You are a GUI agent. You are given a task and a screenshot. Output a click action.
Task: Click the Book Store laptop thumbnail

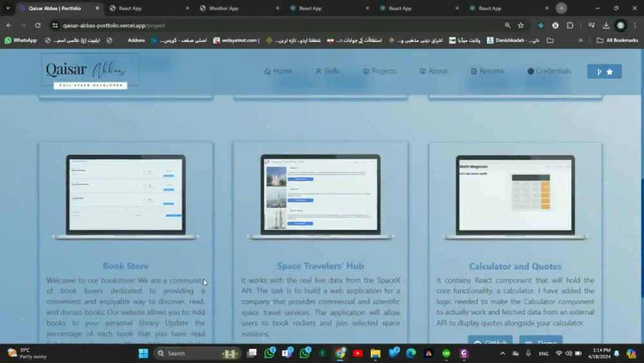point(126,197)
